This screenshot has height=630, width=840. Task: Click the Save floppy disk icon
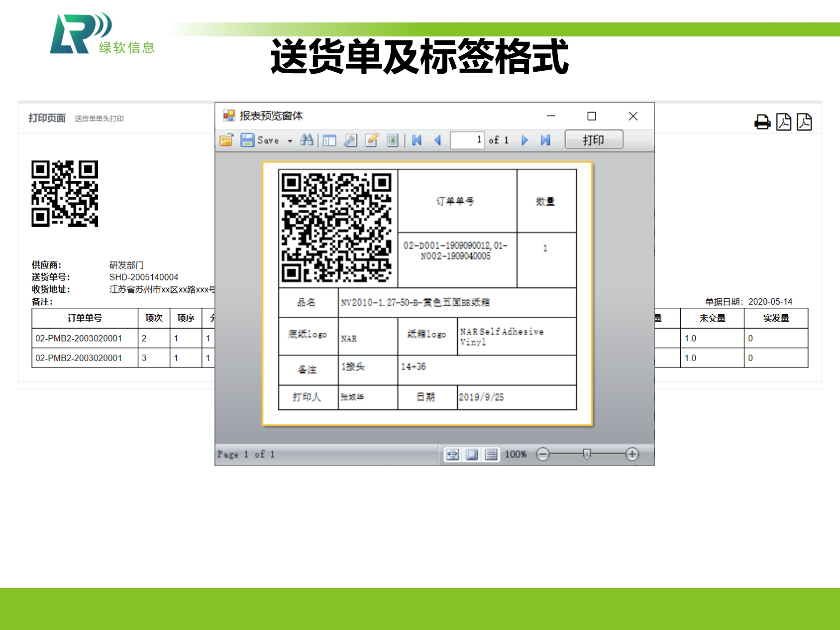247,140
